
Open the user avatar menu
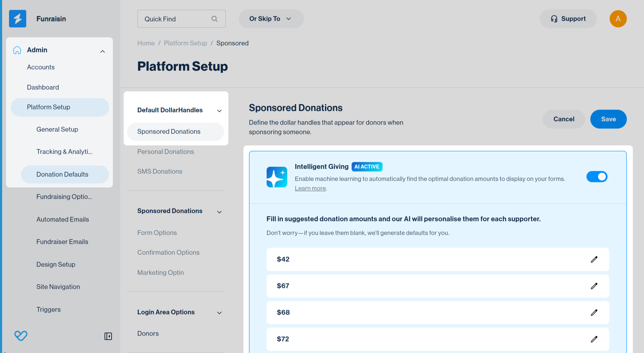click(618, 19)
